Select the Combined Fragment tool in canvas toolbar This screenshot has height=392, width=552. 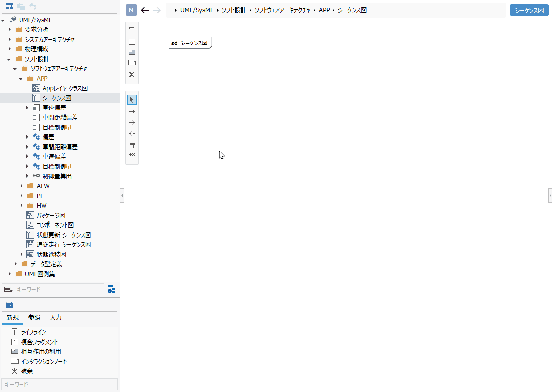pyautogui.click(x=132, y=42)
